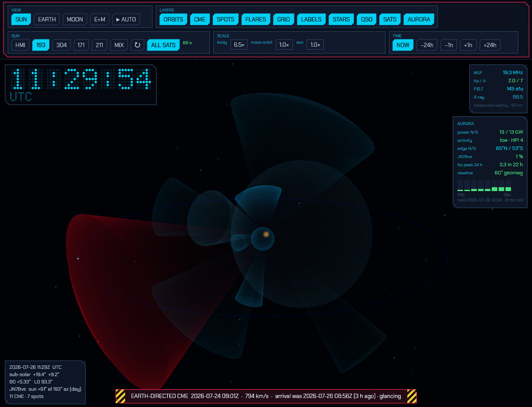Click the moon orbit scale field
This screenshot has height=407, width=532.
[x=284, y=45]
